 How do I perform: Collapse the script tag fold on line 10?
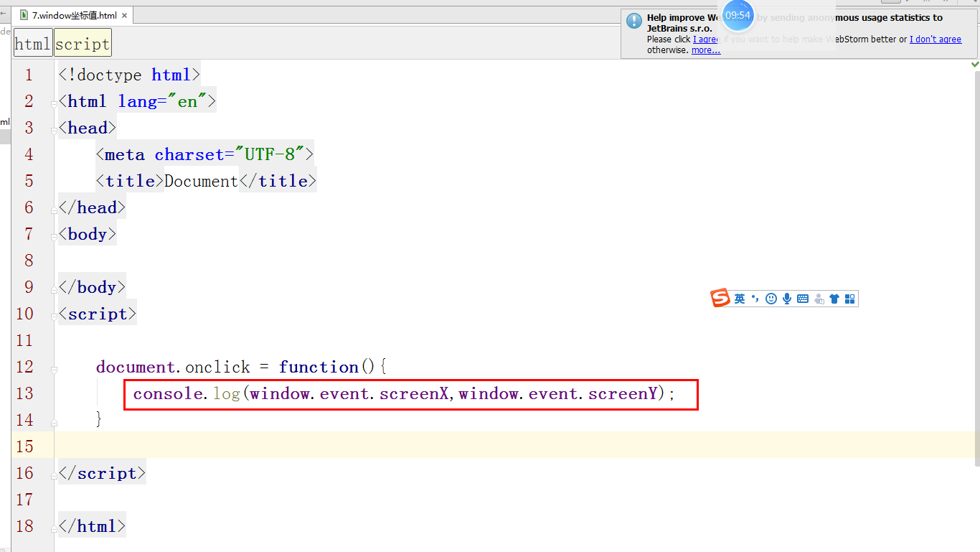coord(55,316)
